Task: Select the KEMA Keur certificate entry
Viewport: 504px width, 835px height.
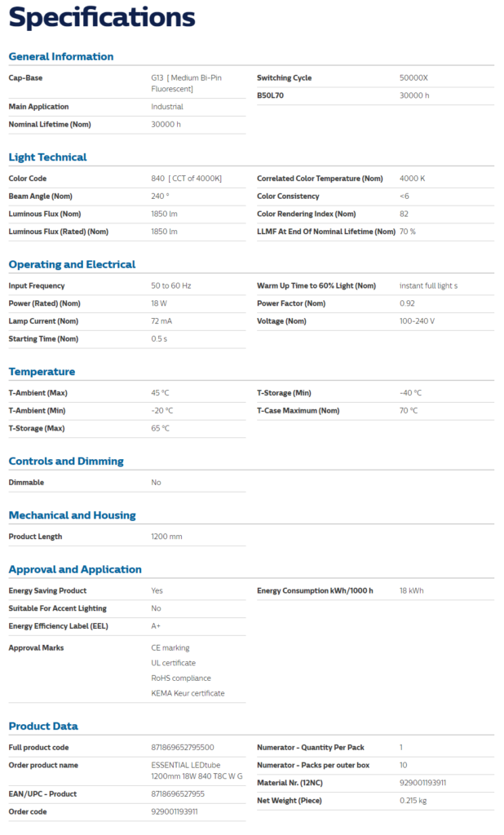Action: coord(188,693)
